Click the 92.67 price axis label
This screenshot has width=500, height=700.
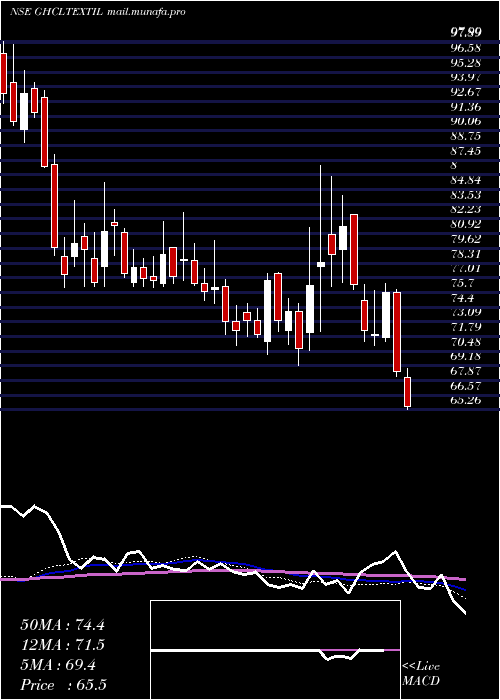coord(465,92)
